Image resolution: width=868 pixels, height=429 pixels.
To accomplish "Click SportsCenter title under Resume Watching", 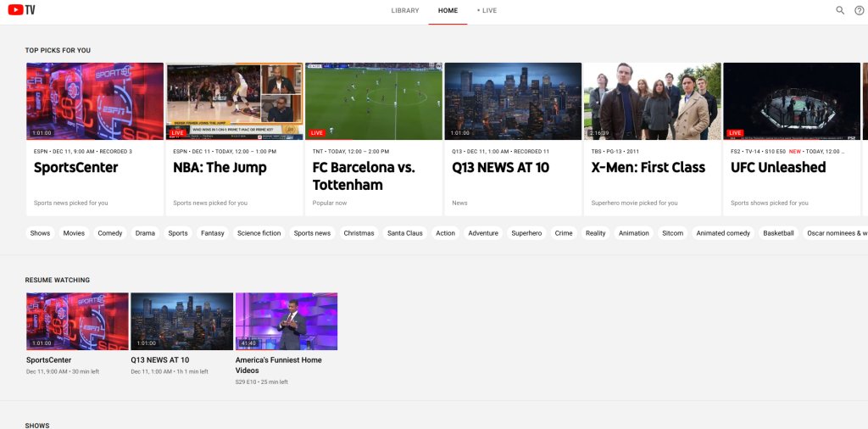I will point(48,359).
